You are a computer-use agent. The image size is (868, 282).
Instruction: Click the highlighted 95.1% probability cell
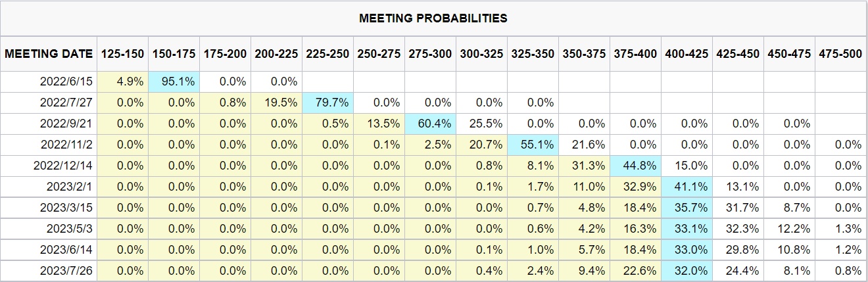[174, 82]
